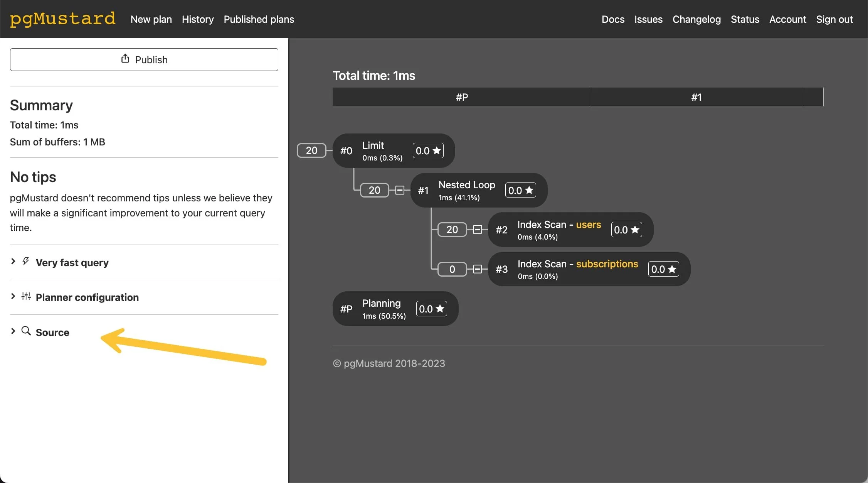The width and height of the screenshot is (868, 483).
Task: Click the sliders icon beside Planner configuration
Action: (x=26, y=296)
